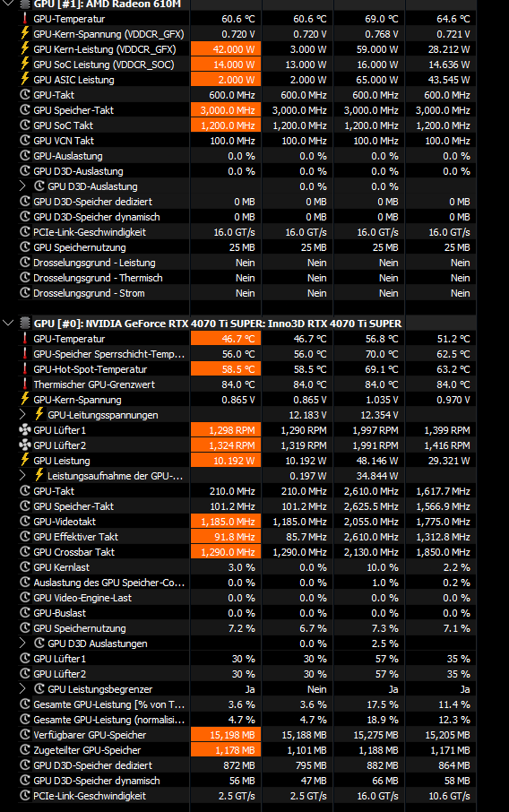
Task: Select GPU D3D-Speicher dynamisch row under Radeon
Action: [x=246, y=217]
